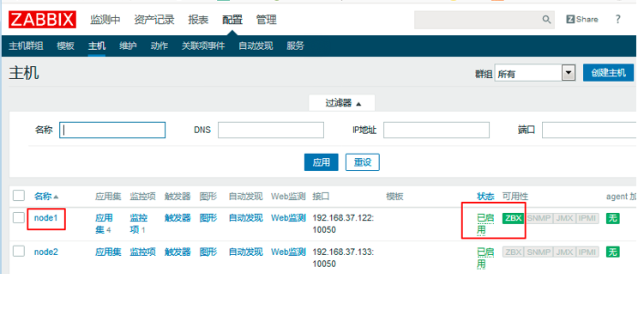644x322 pixels.
Task: Open the 管理 top menu
Action: coord(266,20)
